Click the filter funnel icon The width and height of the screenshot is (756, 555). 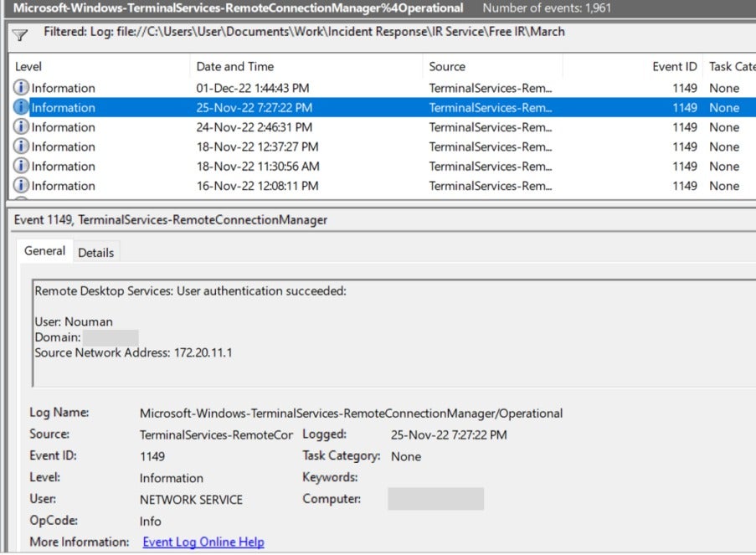coord(20,34)
